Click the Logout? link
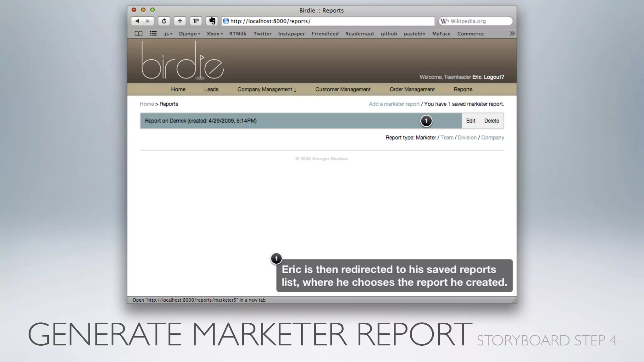This screenshot has width=644, height=362. [x=494, y=77]
